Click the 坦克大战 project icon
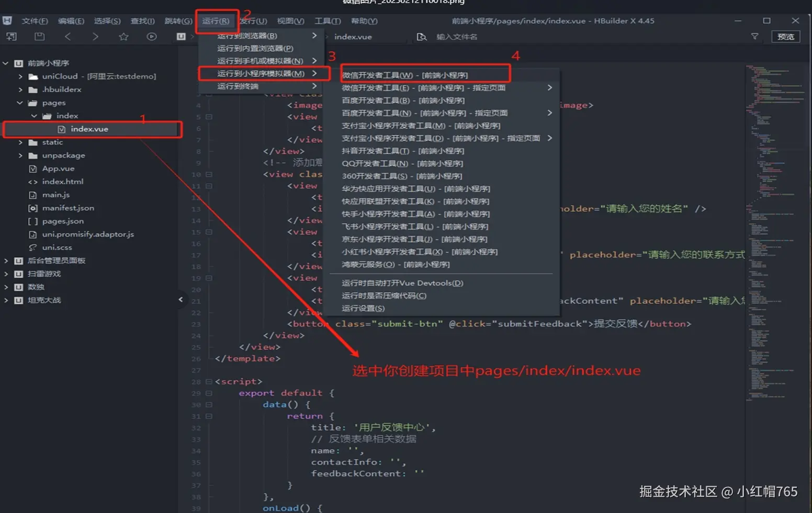Viewport: 812px width, 513px height. pos(19,300)
